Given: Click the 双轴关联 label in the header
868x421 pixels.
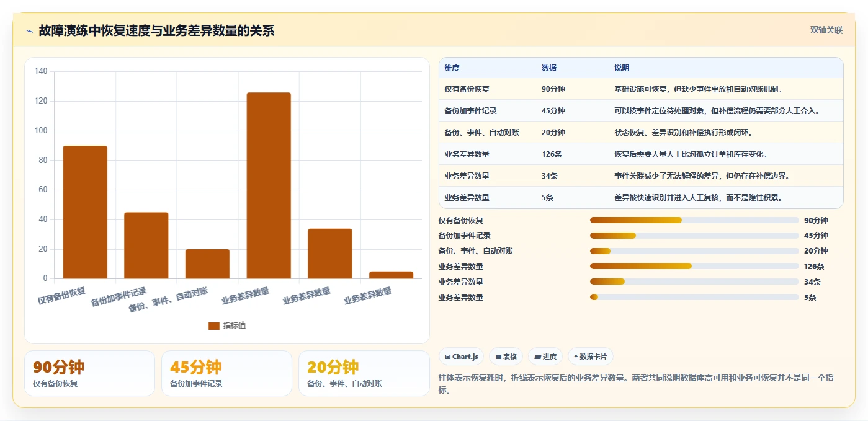Looking at the screenshot, I should tap(826, 30).
